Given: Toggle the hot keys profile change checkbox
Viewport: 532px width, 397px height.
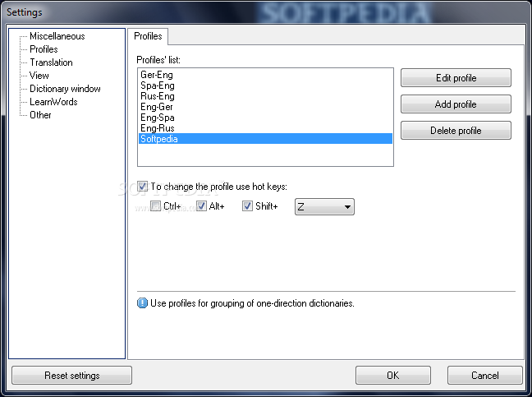Looking at the screenshot, I should coord(142,186).
